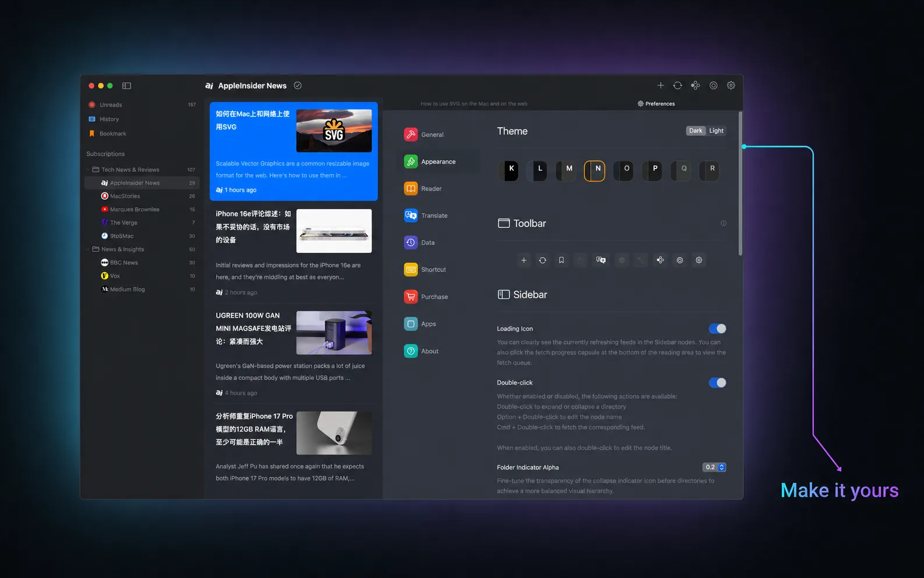This screenshot has height=578, width=924.
Task: Select the Appearance preferences section
Action: click(x=439, y=161)
